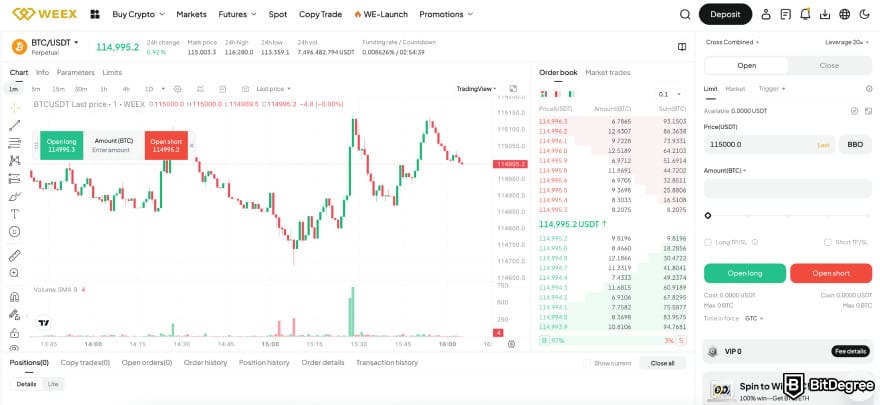
Task: Open the Trigger order type dropdown
Action: click(772, 89)
